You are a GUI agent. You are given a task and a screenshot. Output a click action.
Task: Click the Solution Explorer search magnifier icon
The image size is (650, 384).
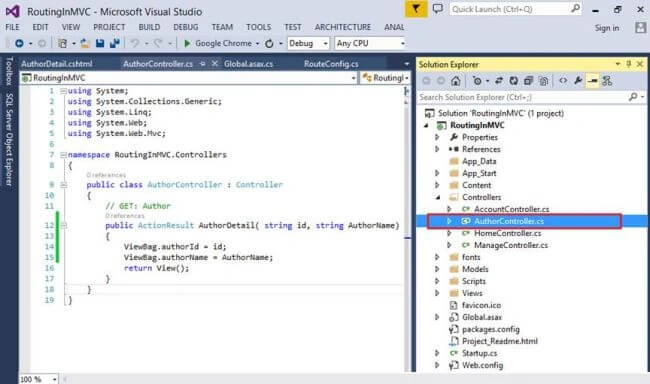(633, 97)
